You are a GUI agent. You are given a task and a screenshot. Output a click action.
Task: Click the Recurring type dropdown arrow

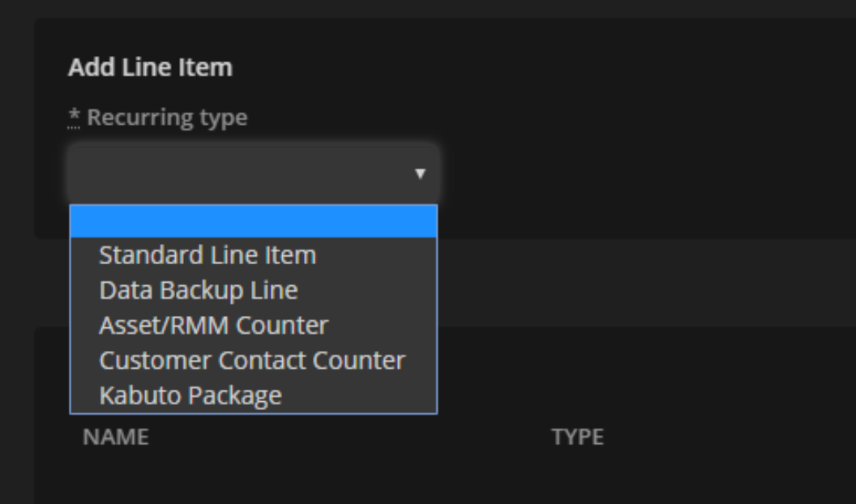pos(420,173)
